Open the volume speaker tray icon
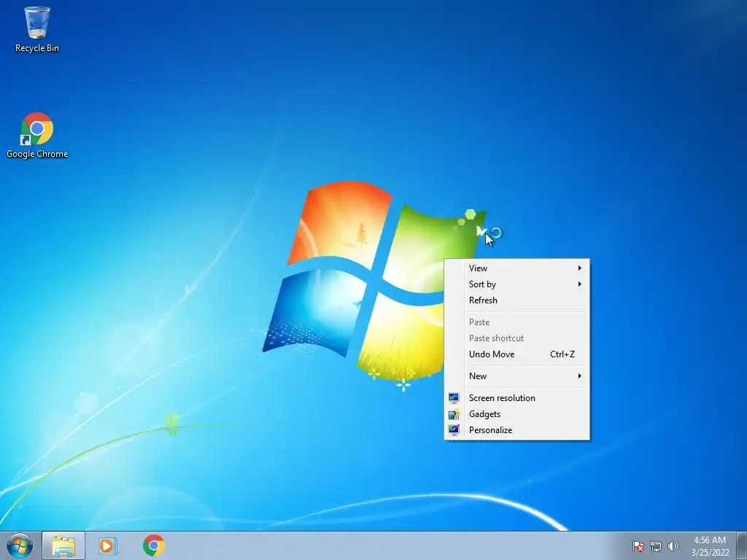 click(673, 546)
